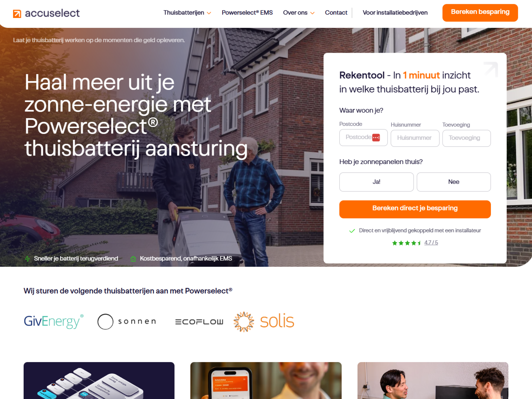Open the Contact menu item

pos(336,13)
